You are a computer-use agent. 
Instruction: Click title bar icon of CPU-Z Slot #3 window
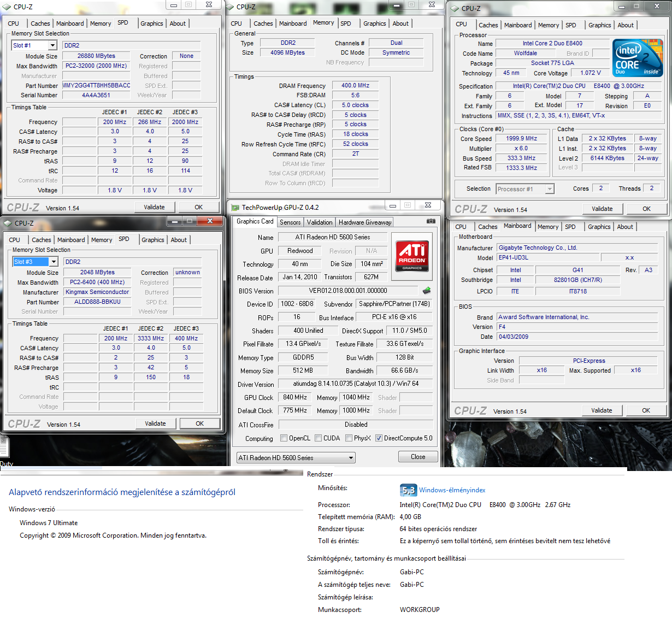(x=8, y=223)
